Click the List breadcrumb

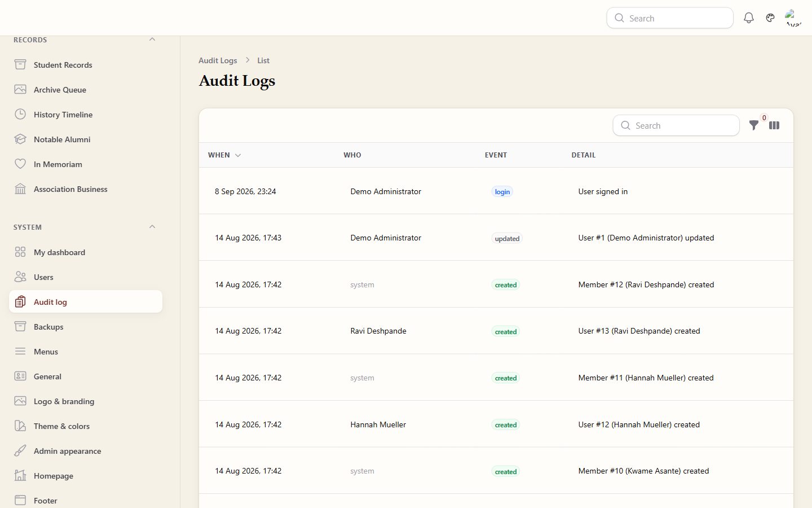(263, 60)
